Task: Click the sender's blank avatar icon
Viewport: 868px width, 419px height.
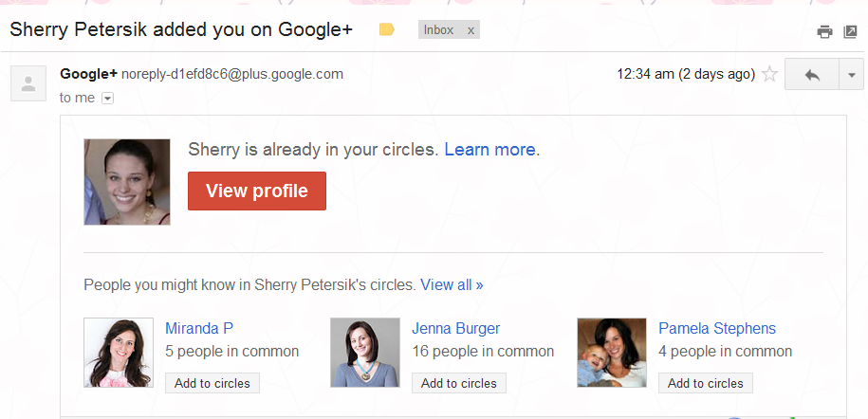Action: click(28, 82)
